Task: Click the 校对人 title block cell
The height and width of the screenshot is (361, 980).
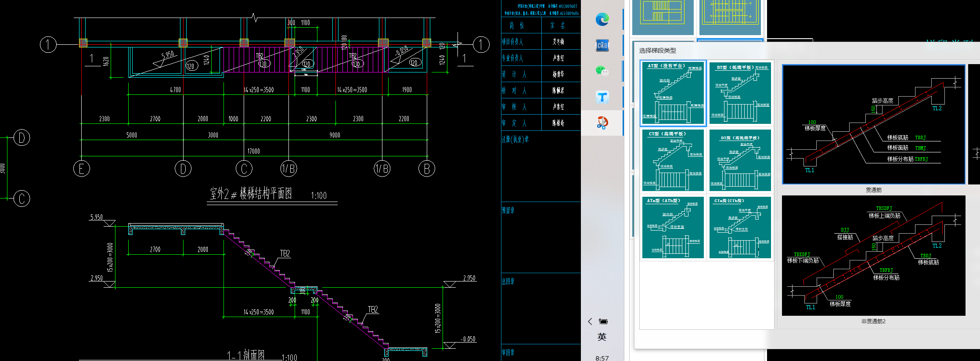Action: 521,90
